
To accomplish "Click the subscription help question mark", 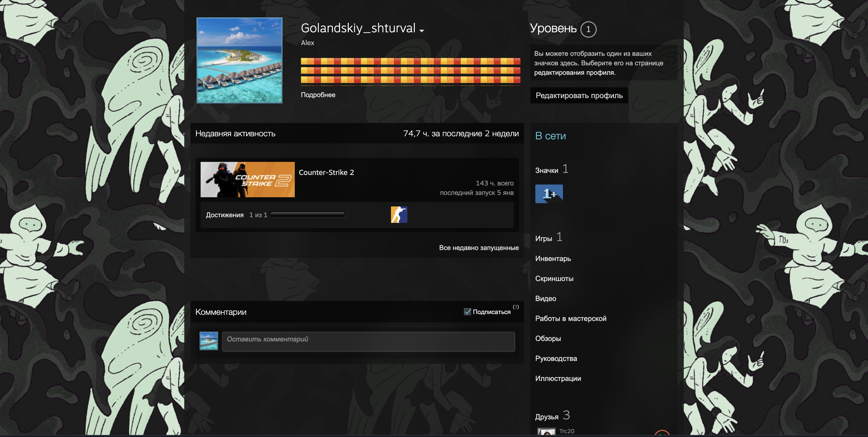I will [x=516, y=307].
